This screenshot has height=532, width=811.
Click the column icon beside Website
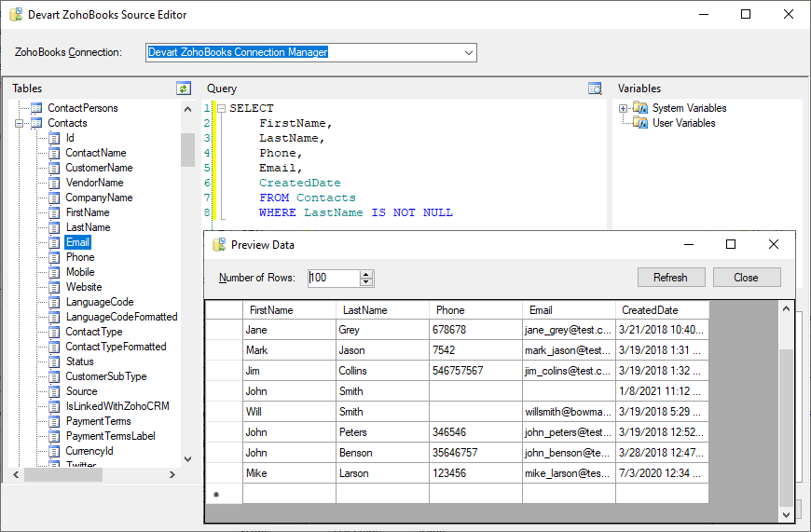pyautogui.click(x=54, y=287)
